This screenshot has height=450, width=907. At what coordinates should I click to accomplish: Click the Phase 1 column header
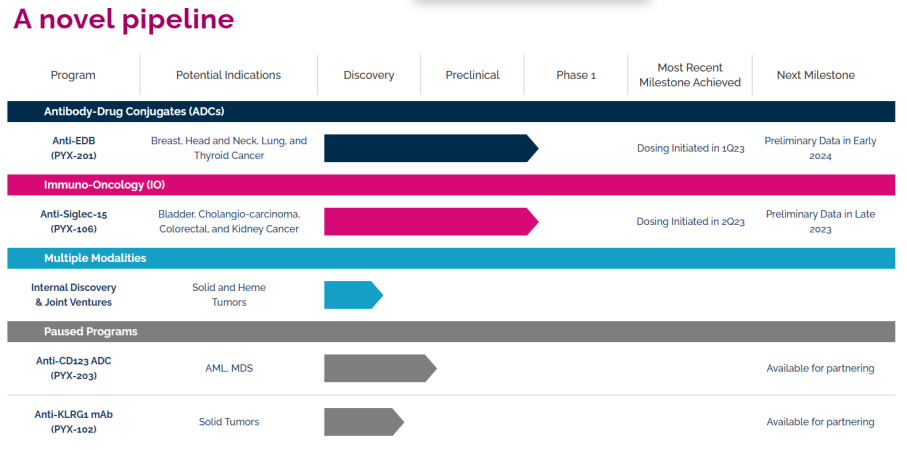[x=576, y=75]
